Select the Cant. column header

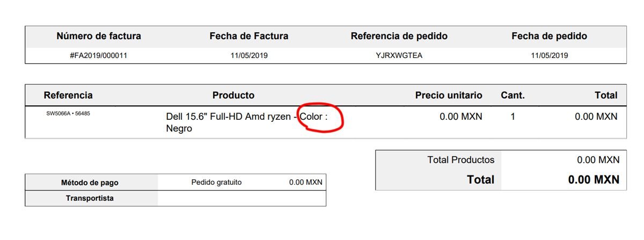click(x=513, y=96)
